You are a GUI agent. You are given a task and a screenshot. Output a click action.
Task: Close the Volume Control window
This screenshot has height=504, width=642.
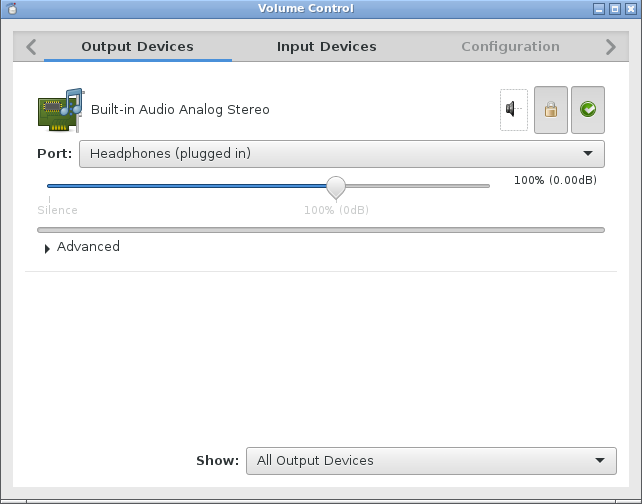(x=631, y=9)
